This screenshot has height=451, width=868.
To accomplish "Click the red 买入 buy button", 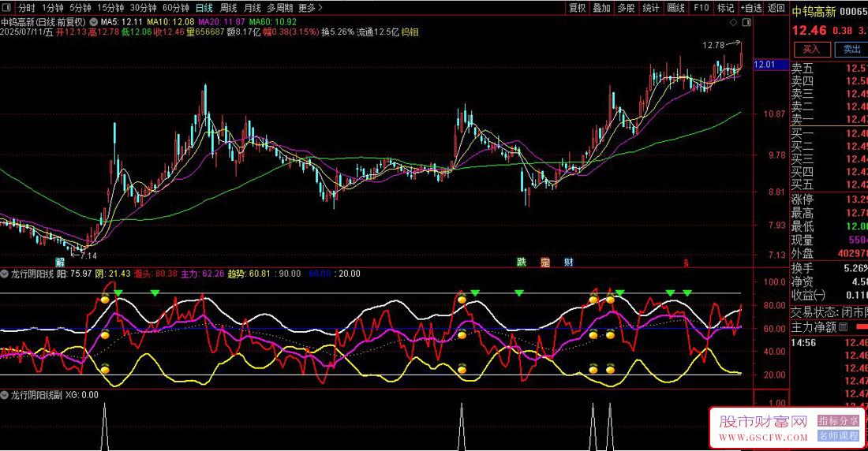I will [x=811, y=49].
